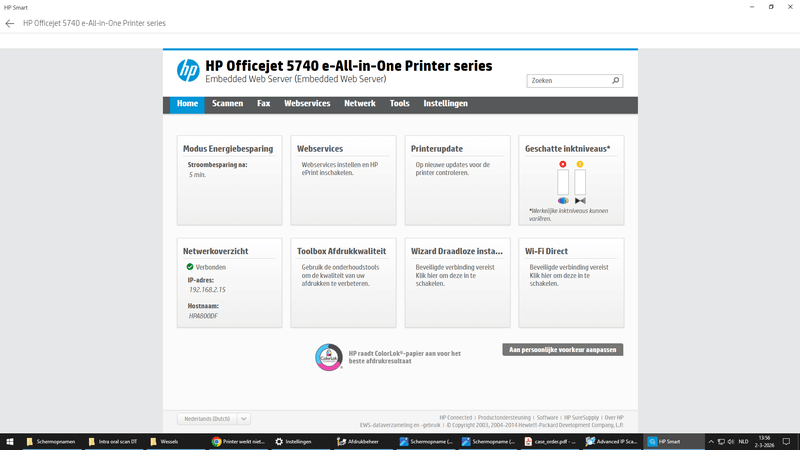The width and height of the screenshot is (800, 450).
Task: Click the red ink error icon
Action: (563, 164)
